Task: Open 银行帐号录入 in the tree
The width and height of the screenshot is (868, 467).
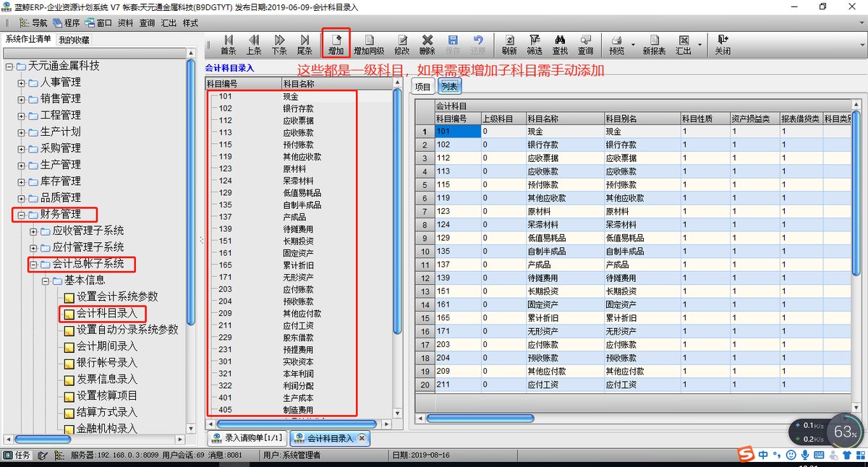Action: (x=107, y=363)
